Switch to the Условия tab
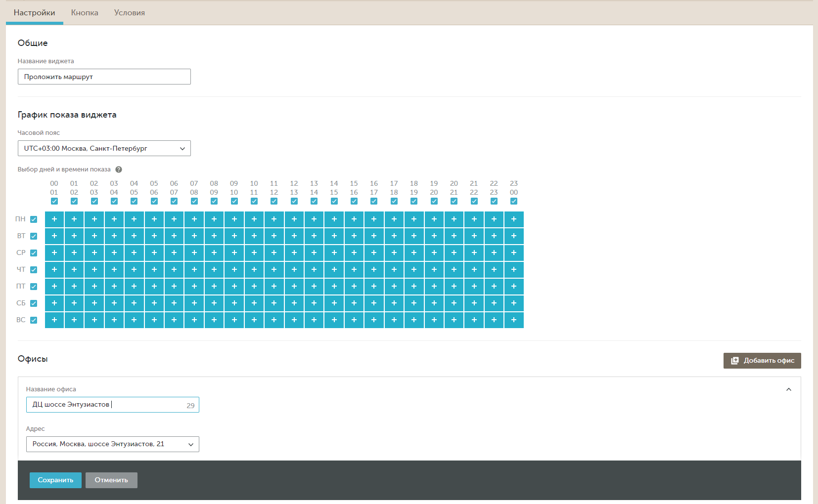 tap(130, 13)
